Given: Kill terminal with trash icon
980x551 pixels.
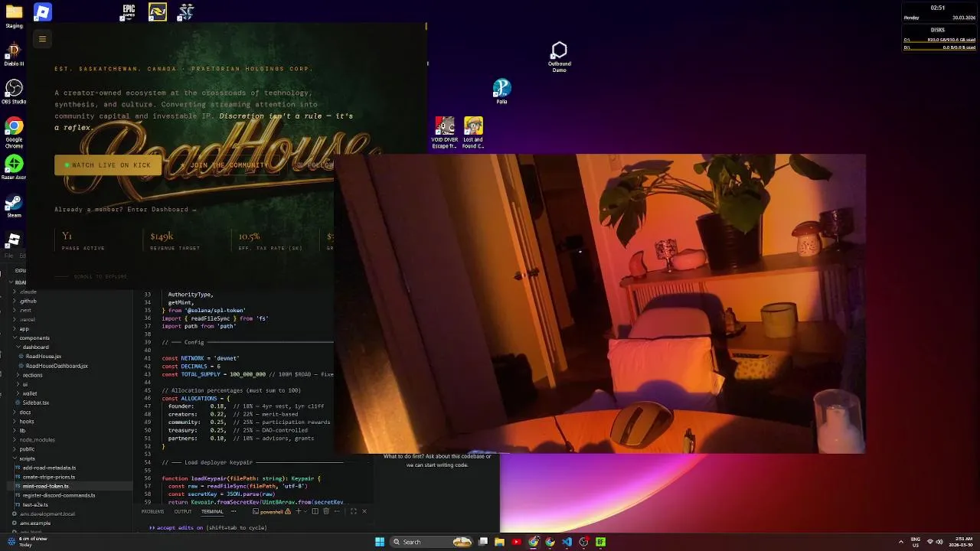Looking at the screenshot, I should point(326,511).
